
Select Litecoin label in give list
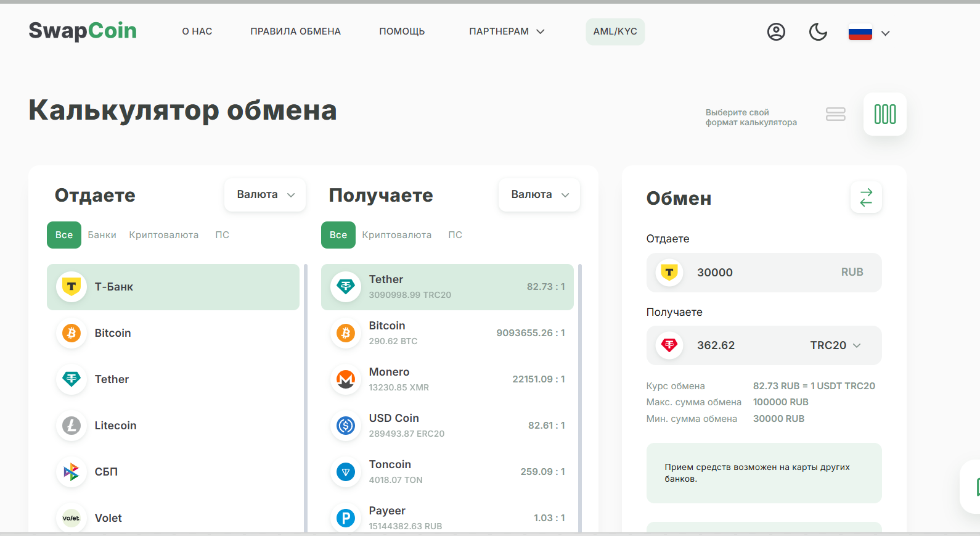click(115, 426)
